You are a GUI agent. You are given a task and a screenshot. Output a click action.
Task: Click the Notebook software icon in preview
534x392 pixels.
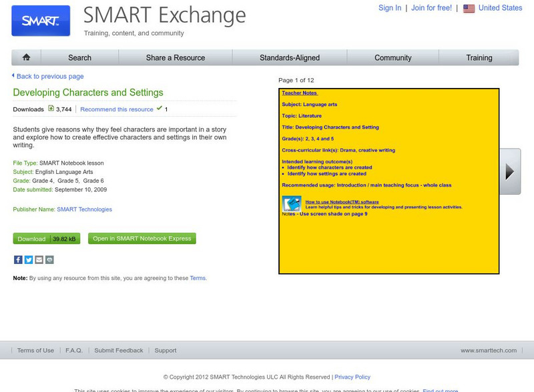(x=292, y=203)
